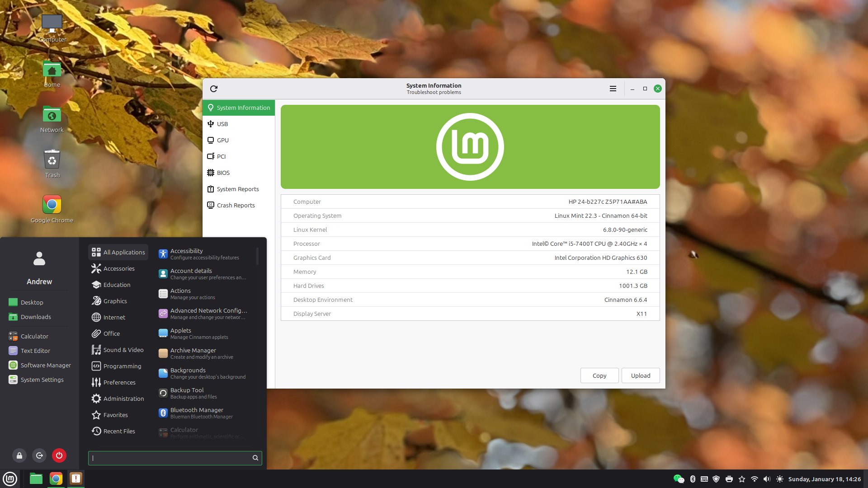Click the WeChat tray icon
The image size is (868, 488).
point(679,479)
